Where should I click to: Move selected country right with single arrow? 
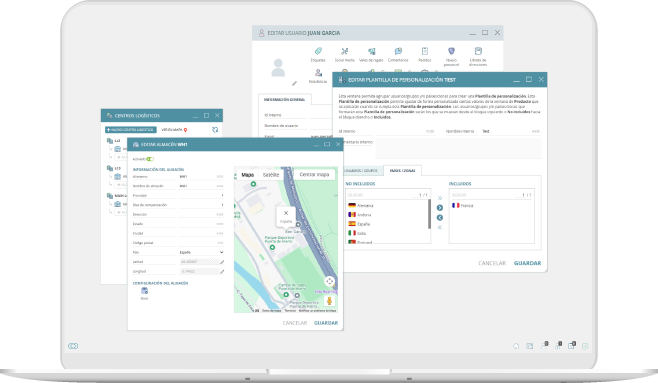[440, 208]
